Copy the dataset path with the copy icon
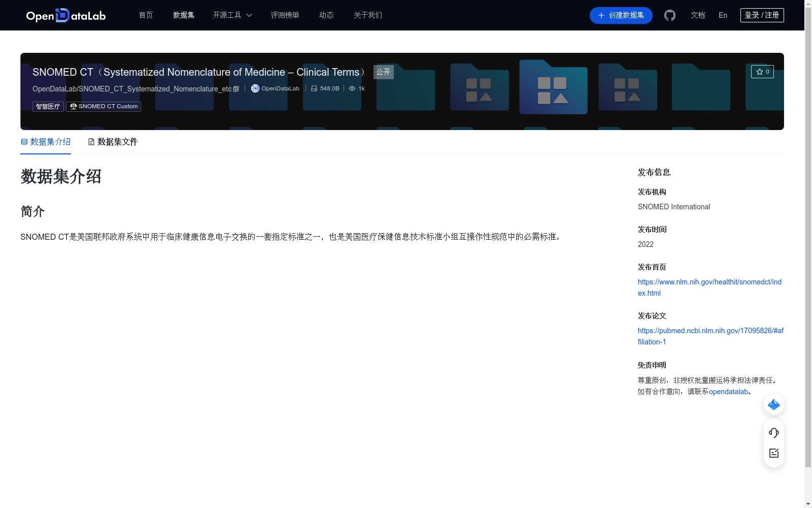This screenshot has width=812, height=508. click(x=236, y=89)
